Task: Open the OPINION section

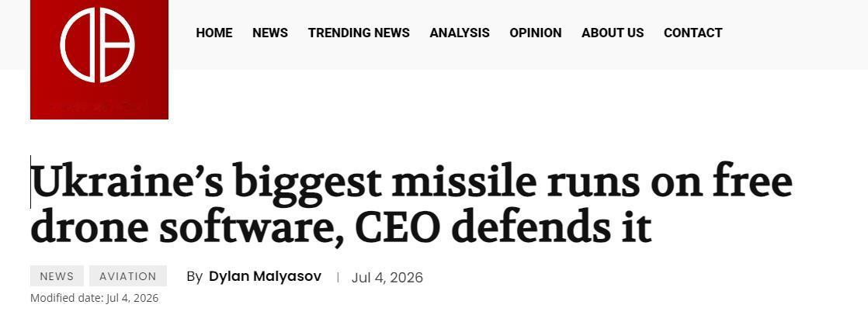Action: pos(535,33)
